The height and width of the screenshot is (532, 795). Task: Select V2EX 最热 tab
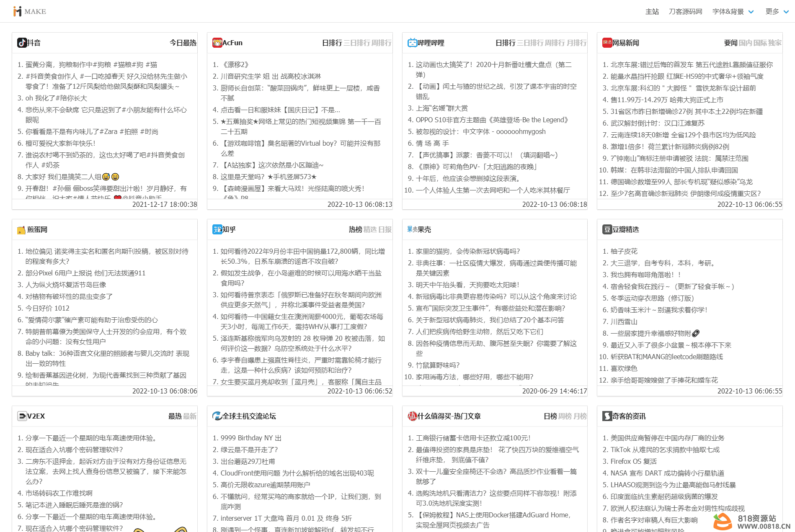[x=175, y=416]
